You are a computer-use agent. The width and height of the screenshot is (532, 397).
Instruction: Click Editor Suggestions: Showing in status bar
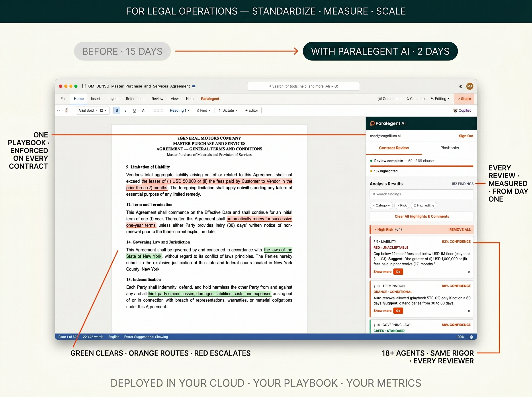(x=146, y=337)
